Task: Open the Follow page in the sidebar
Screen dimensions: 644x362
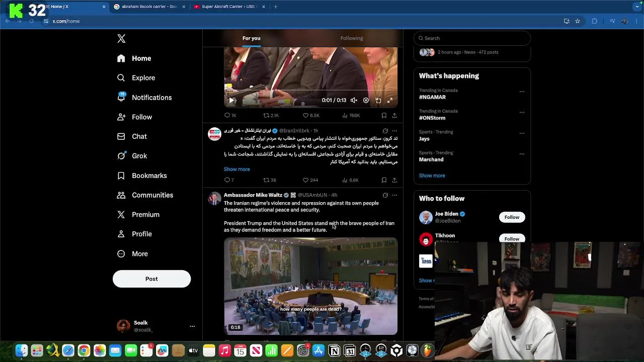Action: tap(134, 117)
